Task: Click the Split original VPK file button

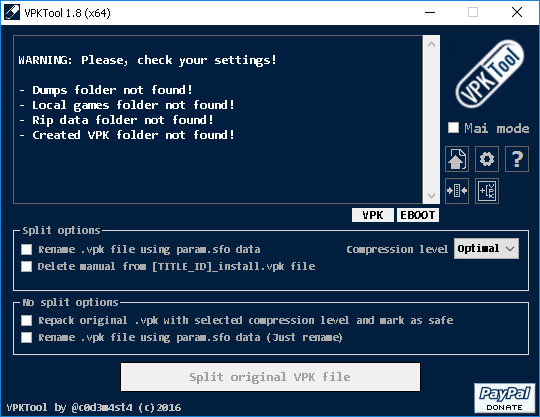Action: [x=270, y=377]
